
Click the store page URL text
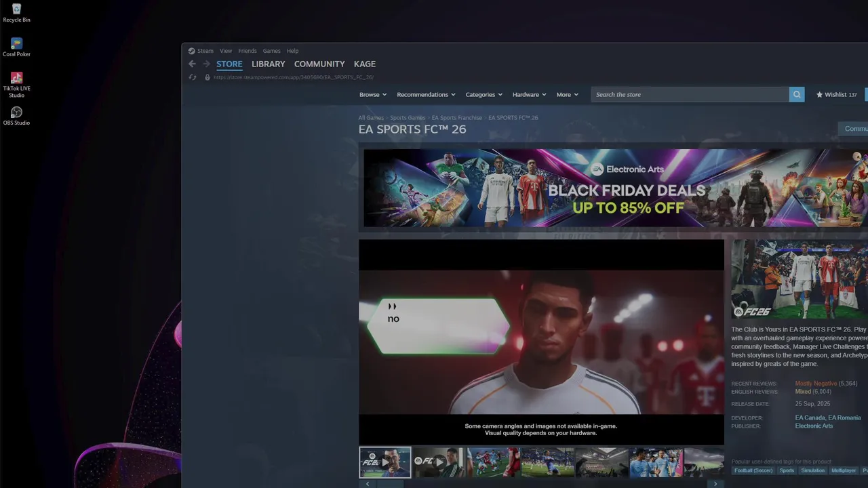(294, 77)
